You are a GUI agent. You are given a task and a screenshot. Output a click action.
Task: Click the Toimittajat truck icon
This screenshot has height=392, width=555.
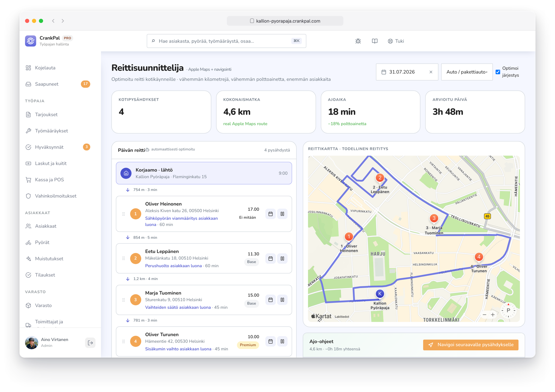click(x=28, y=325)
